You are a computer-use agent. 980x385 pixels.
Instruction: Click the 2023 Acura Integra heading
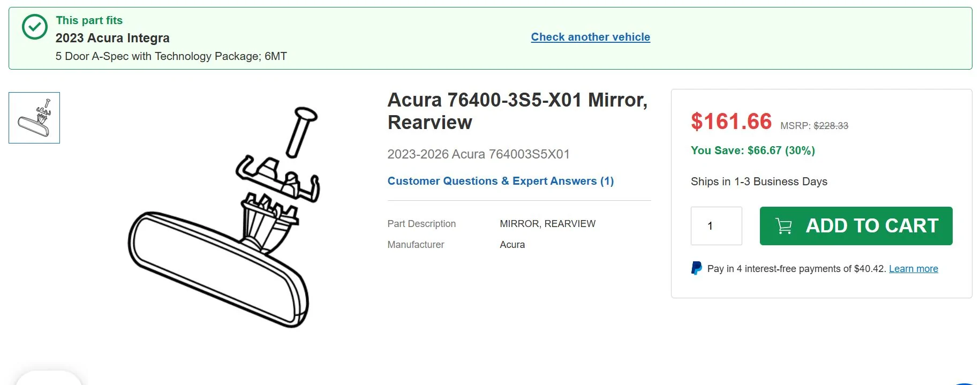tap(112, 38)
